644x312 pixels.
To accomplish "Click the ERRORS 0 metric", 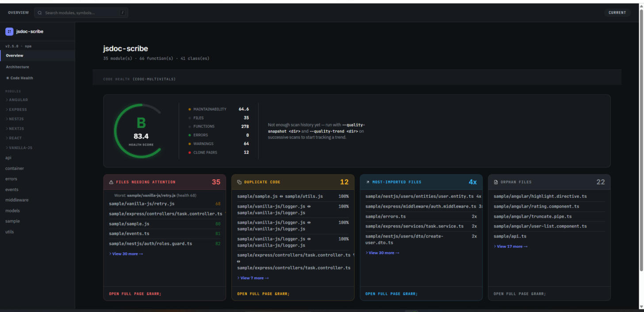I will pyautogui.click(x=218, y=135).
